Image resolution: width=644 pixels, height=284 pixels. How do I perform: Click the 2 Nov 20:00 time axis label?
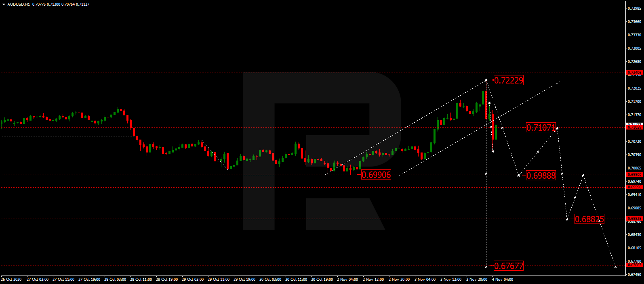[399, 280]
